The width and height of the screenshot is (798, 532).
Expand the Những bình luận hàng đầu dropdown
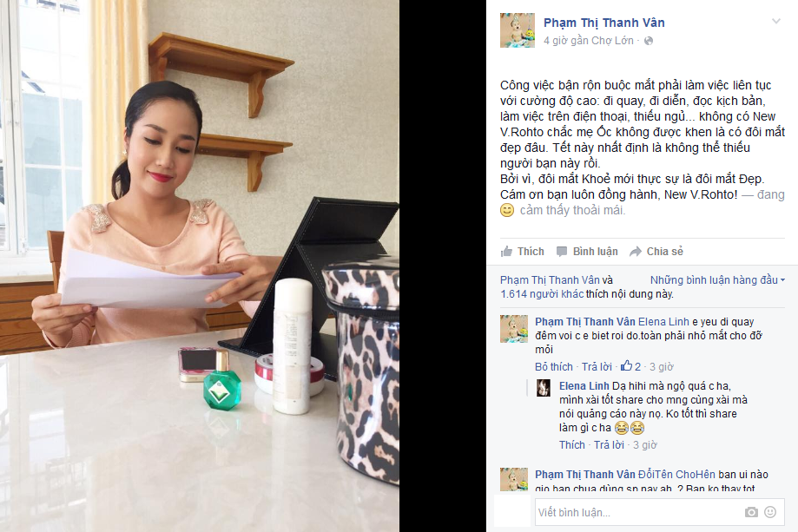pyautogui.click(x=717, y=279)
